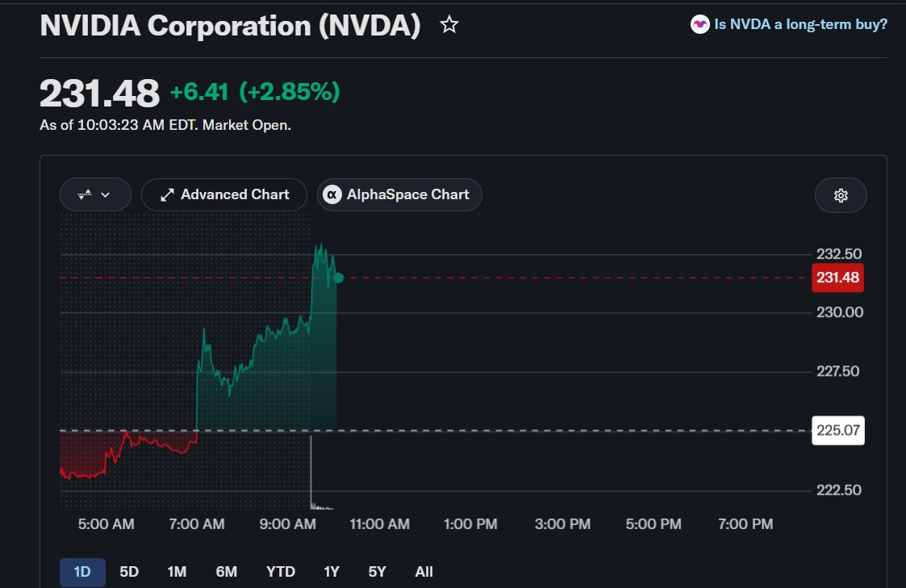This screenshot has height=588, width=906.
Task: Click the red 231.48 price label
Action: (x=837, y=277)
